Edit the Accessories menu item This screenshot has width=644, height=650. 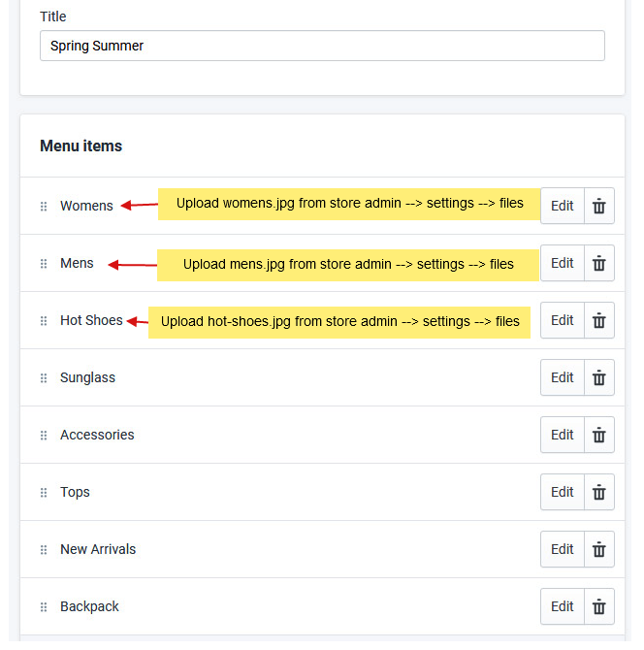tap(563, 435)
